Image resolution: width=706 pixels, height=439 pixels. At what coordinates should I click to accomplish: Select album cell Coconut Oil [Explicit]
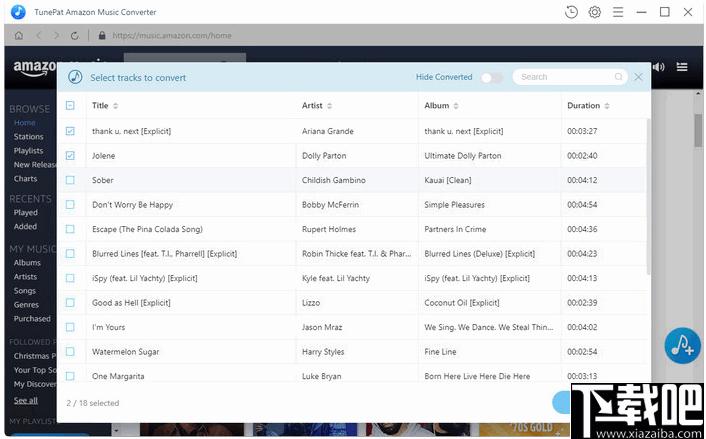click(x=462, y=303)
